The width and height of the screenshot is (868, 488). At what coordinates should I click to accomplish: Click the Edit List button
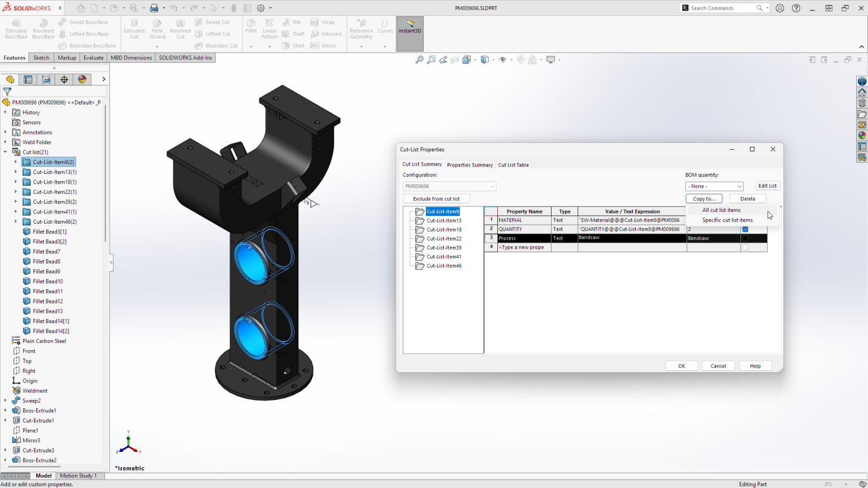(x=767, y=185)
